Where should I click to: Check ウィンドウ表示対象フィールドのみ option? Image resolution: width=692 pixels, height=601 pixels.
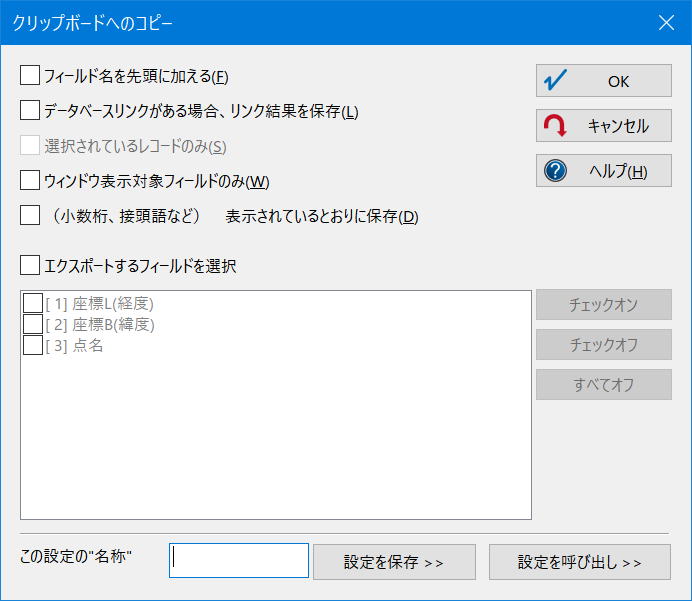point(30,180)
